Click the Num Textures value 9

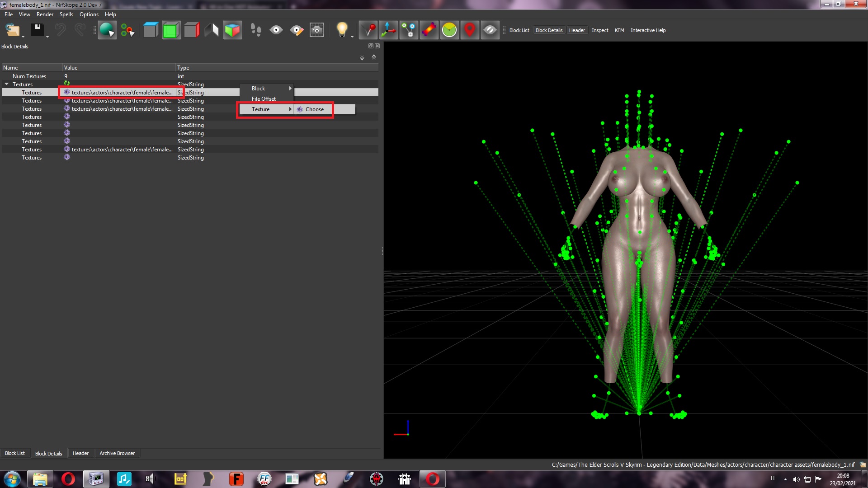click(x=66, y=76)
